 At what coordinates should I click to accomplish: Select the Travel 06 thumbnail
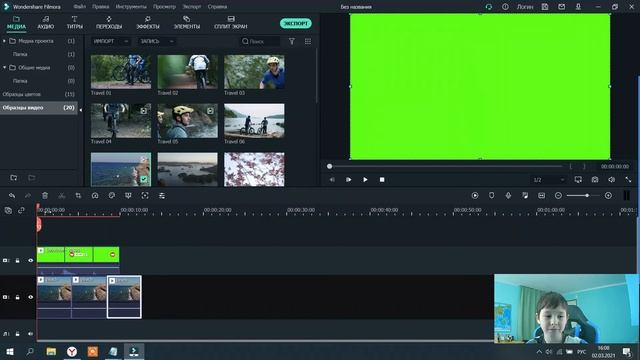click(254, 120)
